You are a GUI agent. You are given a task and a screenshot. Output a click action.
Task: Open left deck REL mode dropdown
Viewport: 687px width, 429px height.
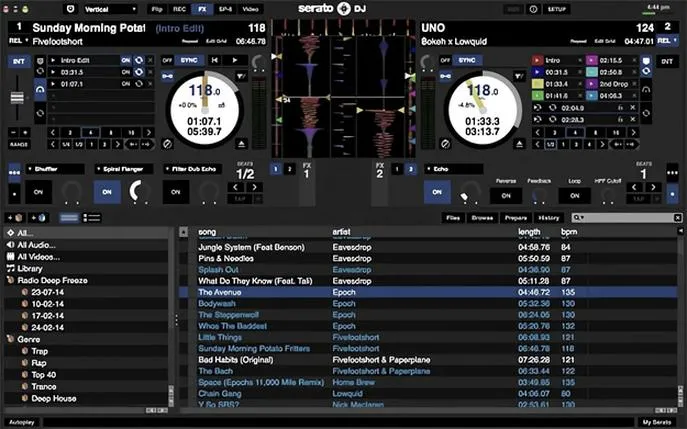click(18, 41)
